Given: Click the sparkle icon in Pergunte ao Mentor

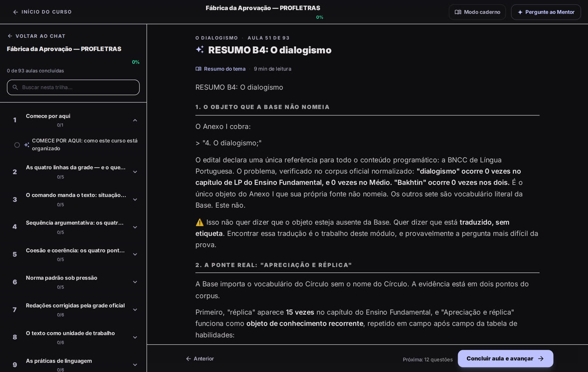Looking at the screenshot, I should pyautogui.click(x=520, y=12).
